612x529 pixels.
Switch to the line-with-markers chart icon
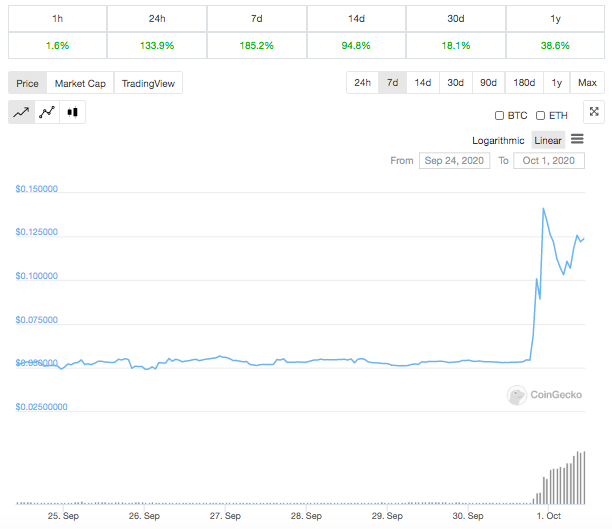tap(47, 112)
